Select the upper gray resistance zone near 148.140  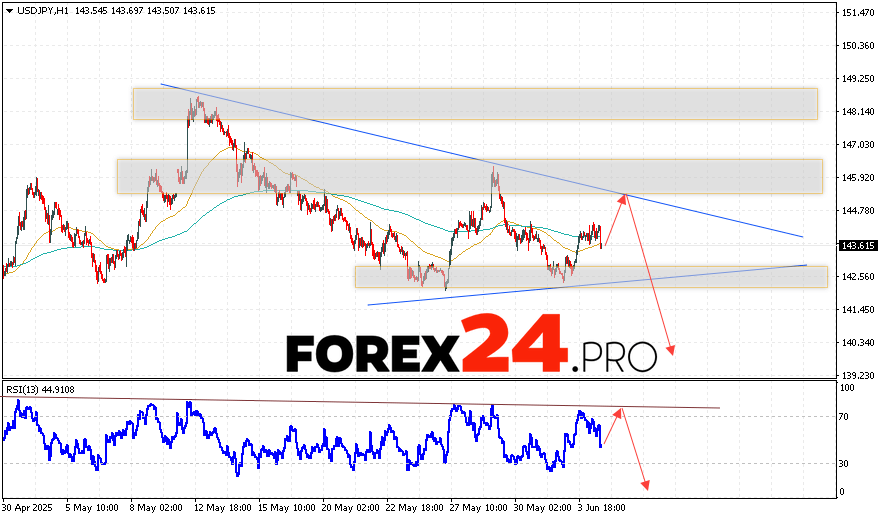475,104
